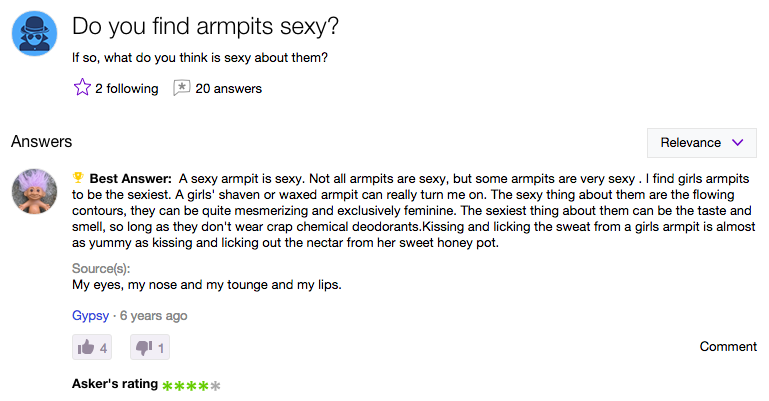Click the 6 years ago timestamp
Viewport: 769px width, 401px height.
coord(154,315)
